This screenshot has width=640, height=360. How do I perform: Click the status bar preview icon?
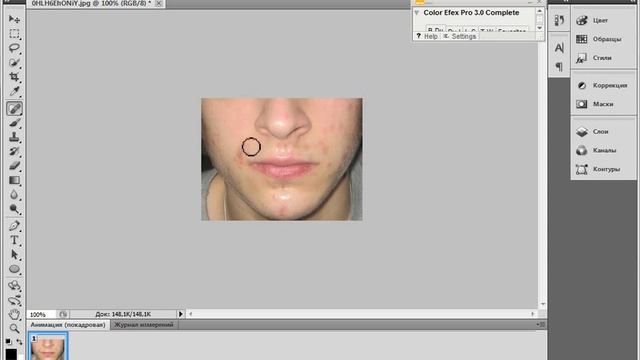tap(63, 314)
